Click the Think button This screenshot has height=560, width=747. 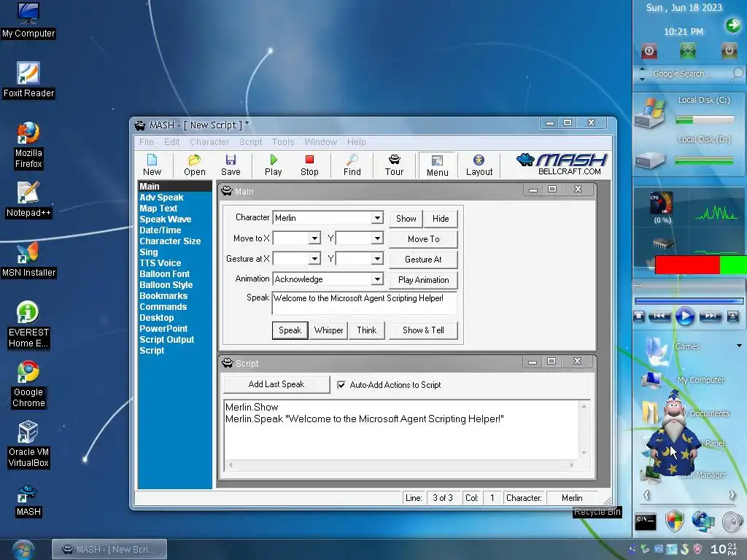367,330
